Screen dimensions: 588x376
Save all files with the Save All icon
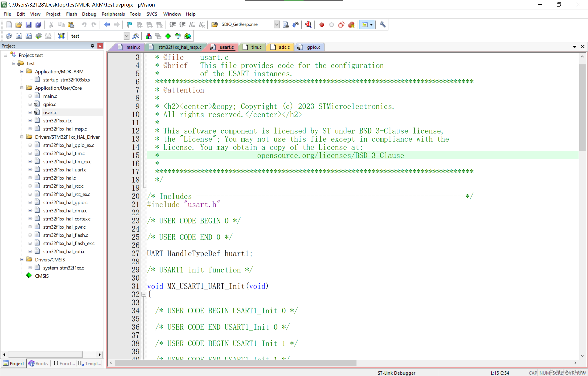[38, 25]
